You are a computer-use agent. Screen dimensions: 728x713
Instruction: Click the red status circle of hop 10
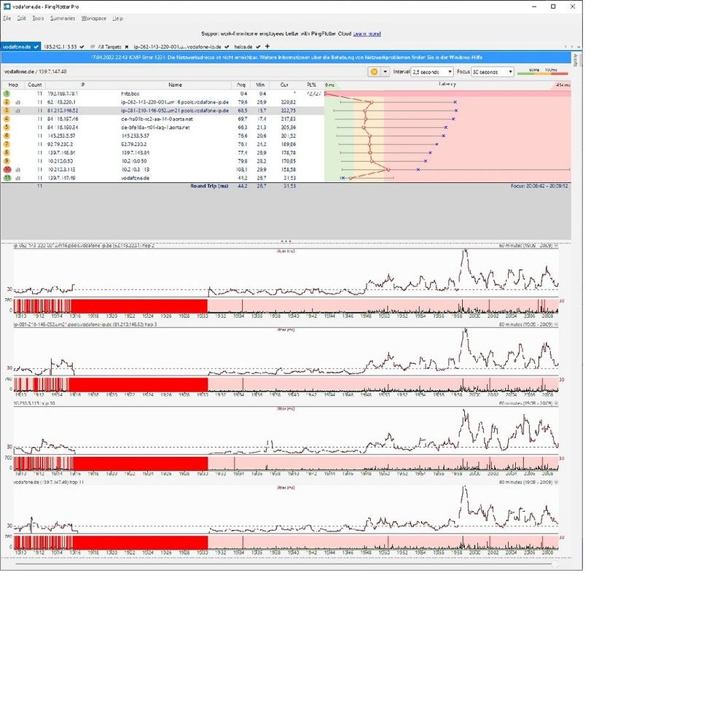pyautogui.click(x=7, y=169)
